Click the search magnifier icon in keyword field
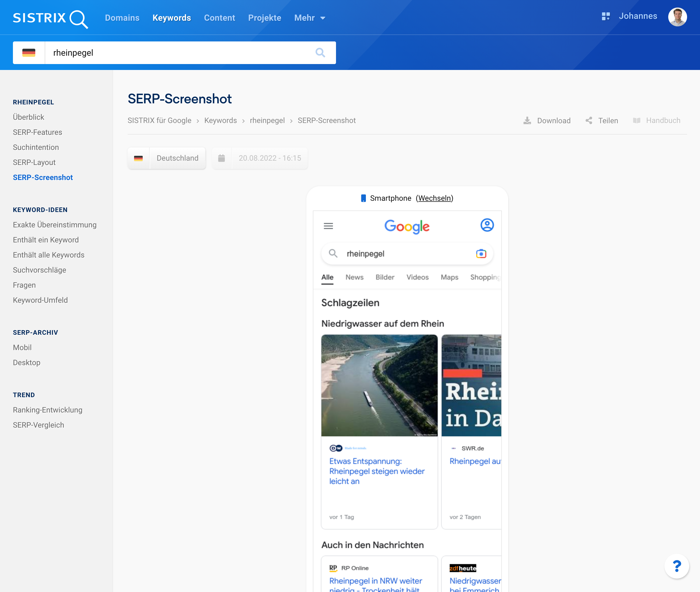The image size is (700, 592). click(x=320, y=53)
